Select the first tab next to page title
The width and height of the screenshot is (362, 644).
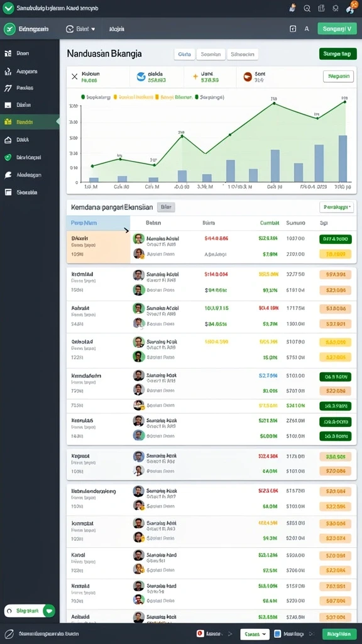tap(184, 54)
